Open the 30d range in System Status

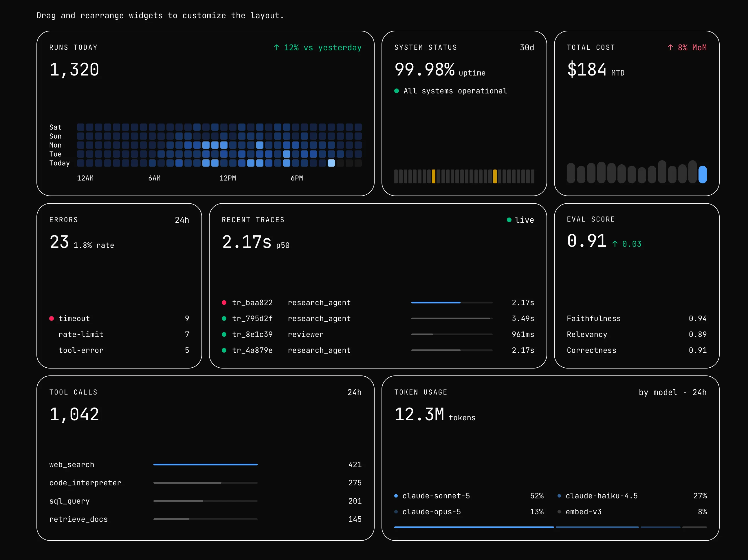pos(527,48)
